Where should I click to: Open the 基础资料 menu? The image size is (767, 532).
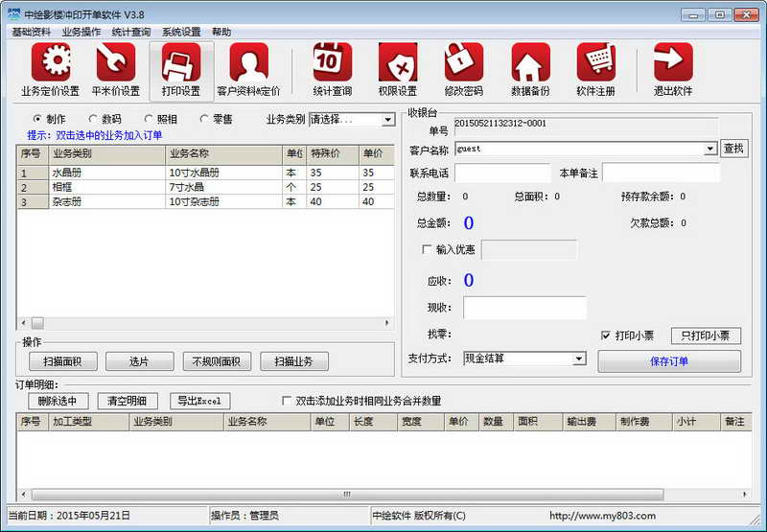(x=32, y=32)
